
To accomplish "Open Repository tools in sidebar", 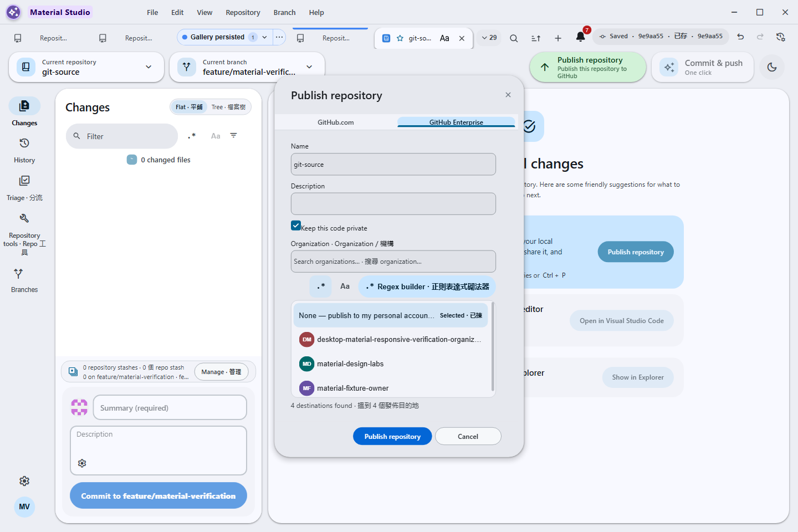I will 24,234.
